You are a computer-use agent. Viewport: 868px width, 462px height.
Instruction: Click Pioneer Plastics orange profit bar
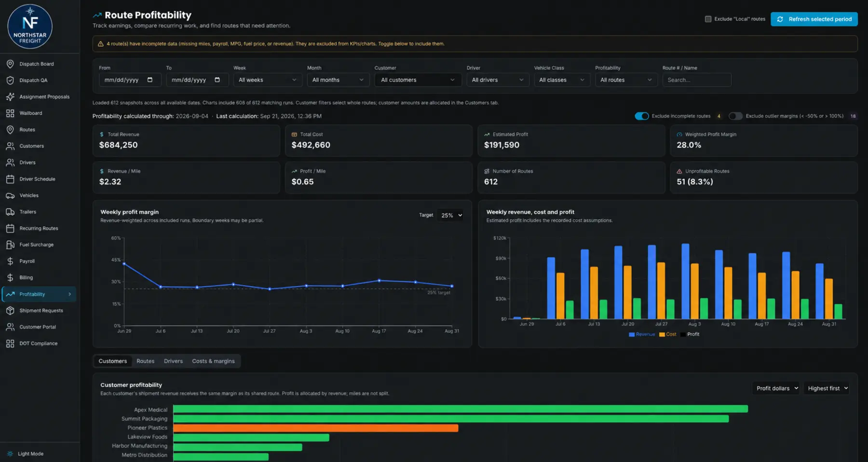(315, 428)
